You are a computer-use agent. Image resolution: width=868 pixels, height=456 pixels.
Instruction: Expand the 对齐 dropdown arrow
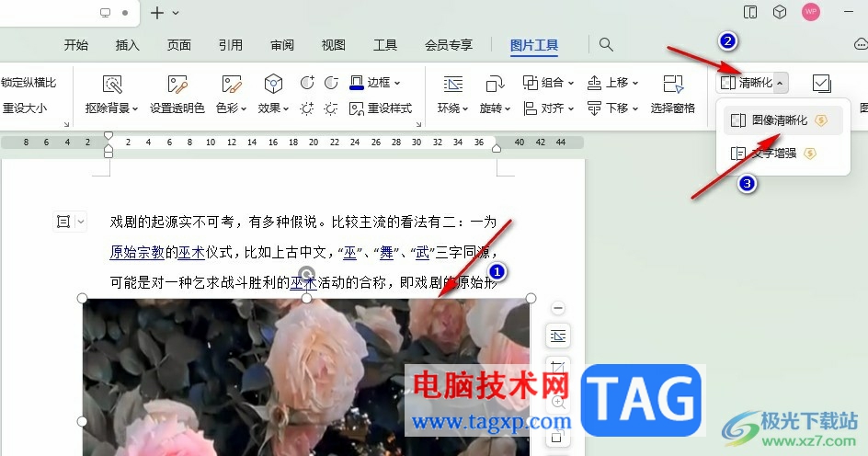(571, 108)
